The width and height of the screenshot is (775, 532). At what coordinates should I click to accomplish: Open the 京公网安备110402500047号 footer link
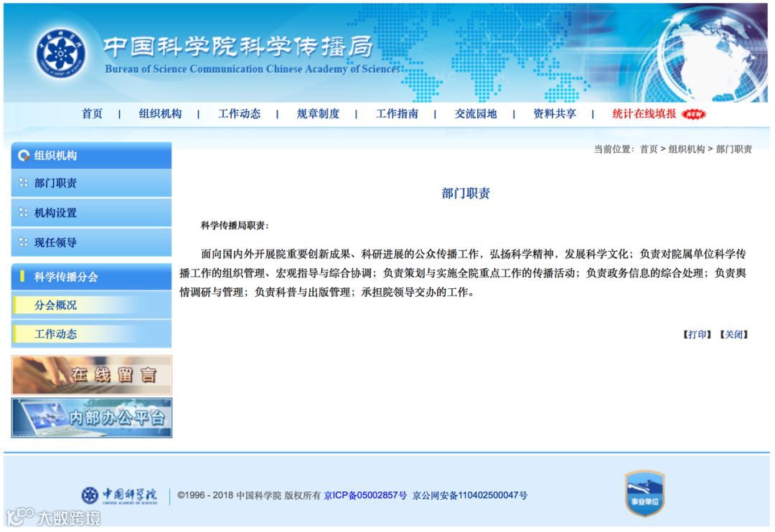click(469, 495)
